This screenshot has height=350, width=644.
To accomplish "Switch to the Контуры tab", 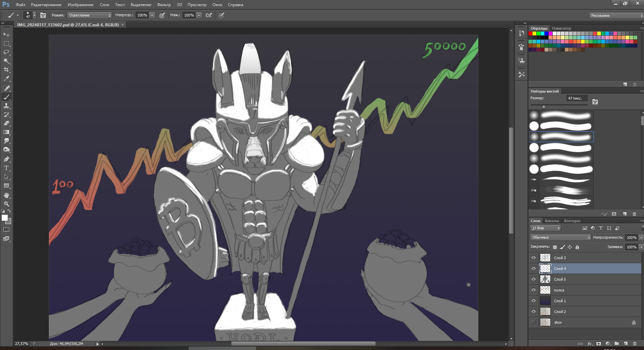I will pyautogui.click(x=572, y=221).
